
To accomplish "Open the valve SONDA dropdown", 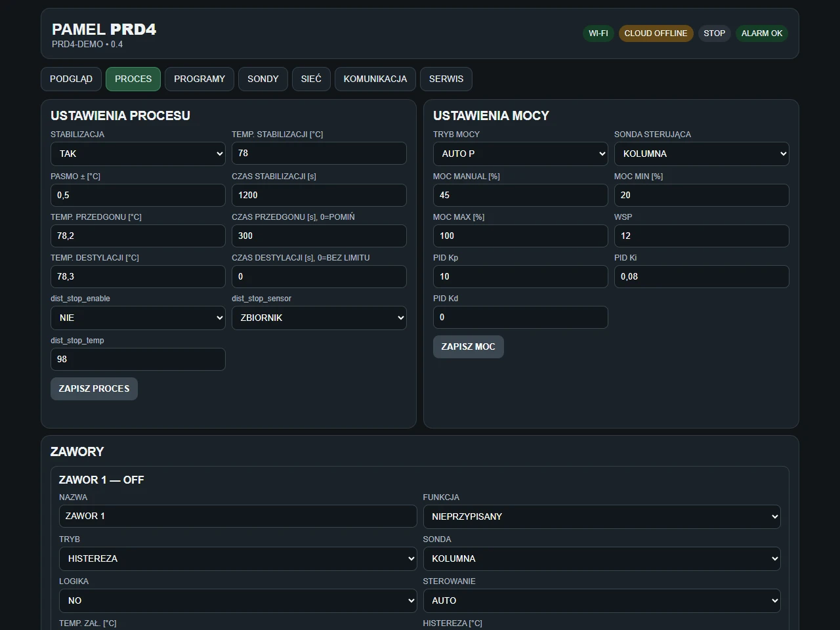I will click(602, 558).
